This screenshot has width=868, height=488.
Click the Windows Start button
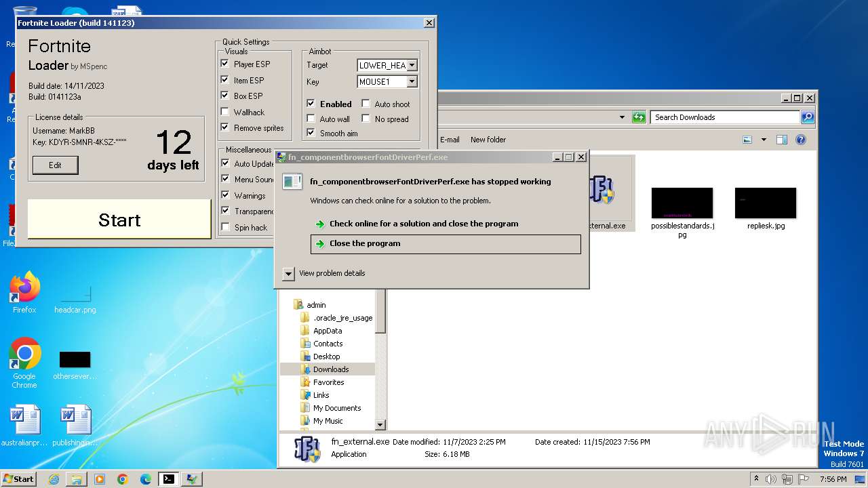click(18, 479)
